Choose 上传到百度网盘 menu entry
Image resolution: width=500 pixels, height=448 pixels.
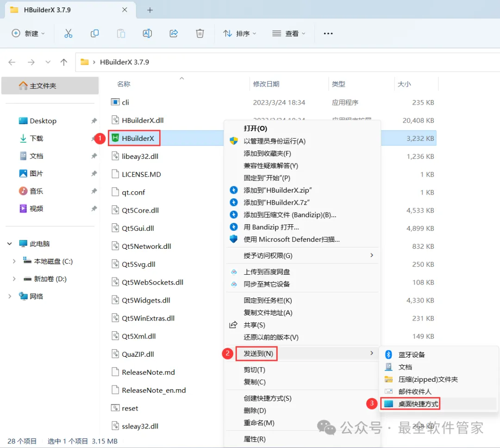pos(267,272)
